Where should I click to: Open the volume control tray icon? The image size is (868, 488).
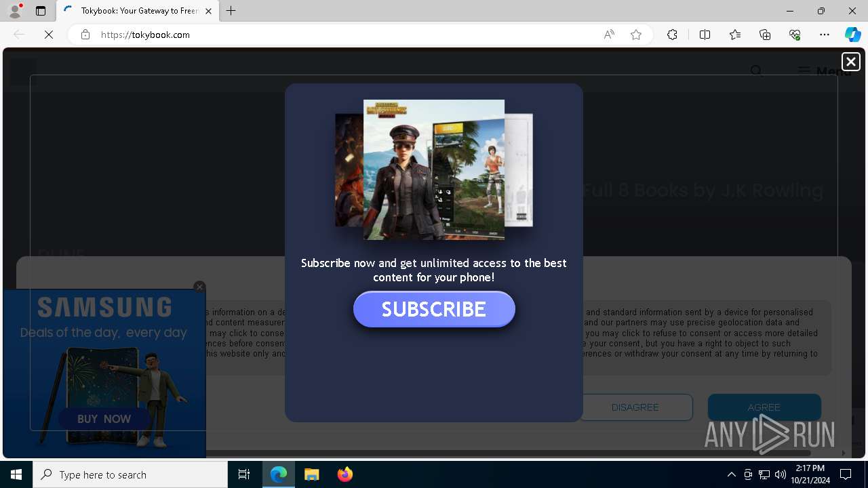coord(781,474)
